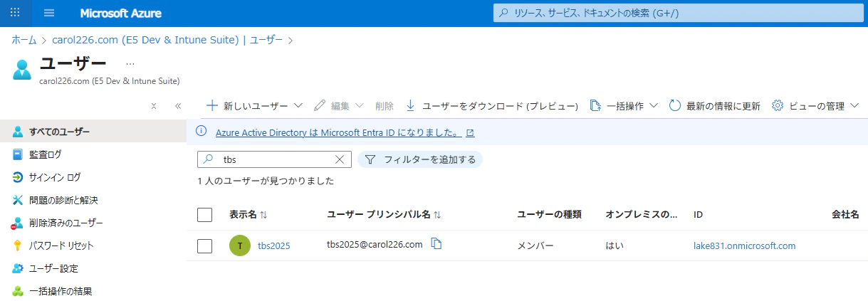Open the tbs2025 user link
The image size is (868, 301).
pos(274,245)
